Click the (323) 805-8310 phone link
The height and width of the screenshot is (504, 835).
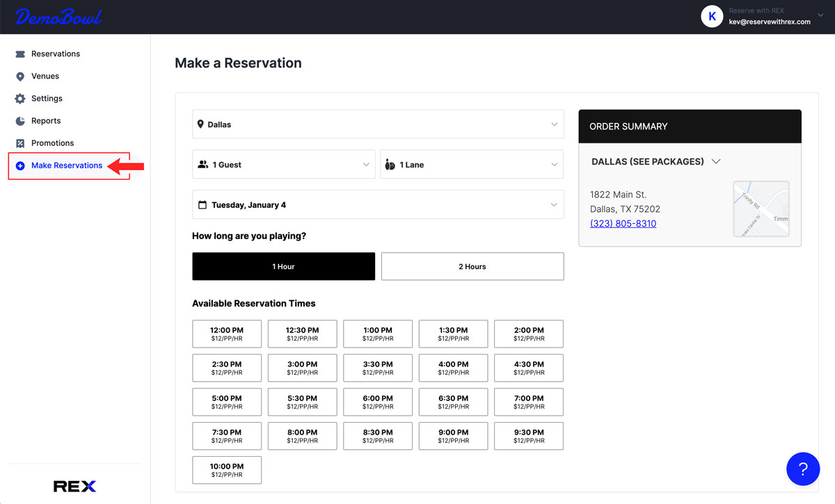(623, 223)
